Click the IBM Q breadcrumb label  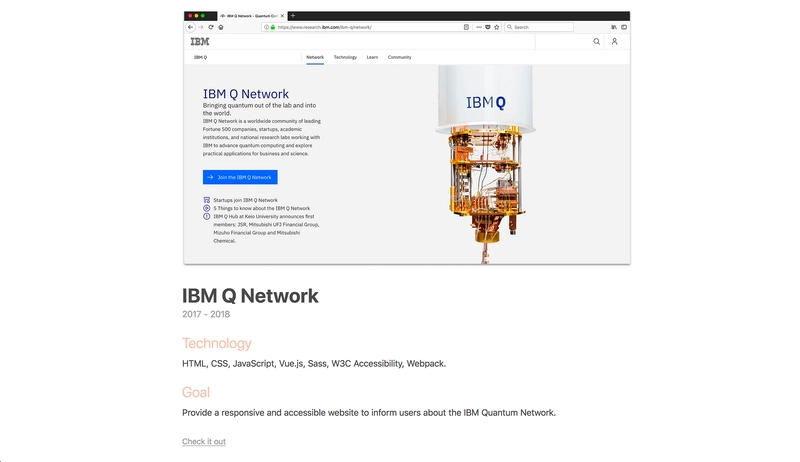point(201,57)
